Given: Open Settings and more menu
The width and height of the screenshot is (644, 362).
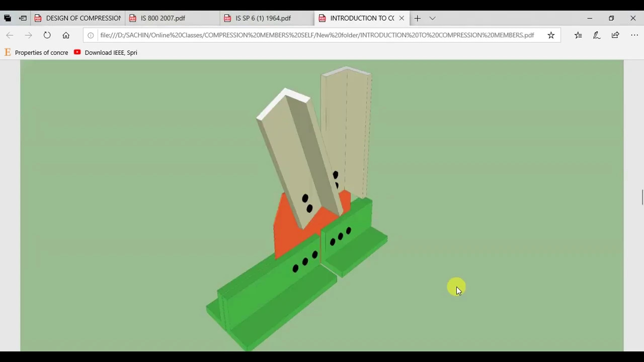Looking at the screenshot, I should (634, 35).
